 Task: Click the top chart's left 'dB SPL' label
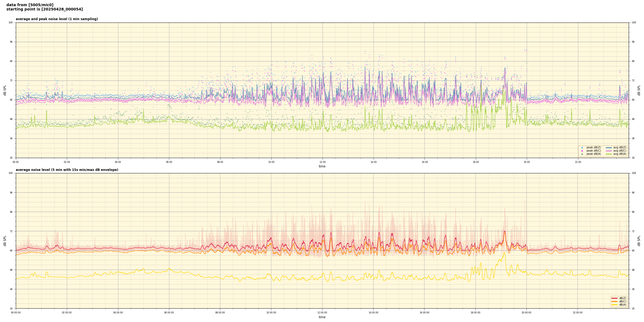pos(5,90)
